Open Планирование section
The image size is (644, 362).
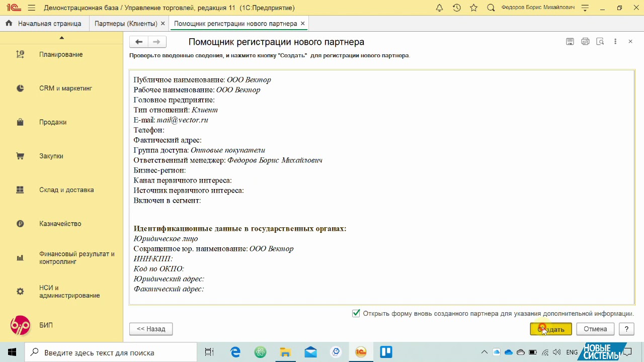[x=61, y=54]
